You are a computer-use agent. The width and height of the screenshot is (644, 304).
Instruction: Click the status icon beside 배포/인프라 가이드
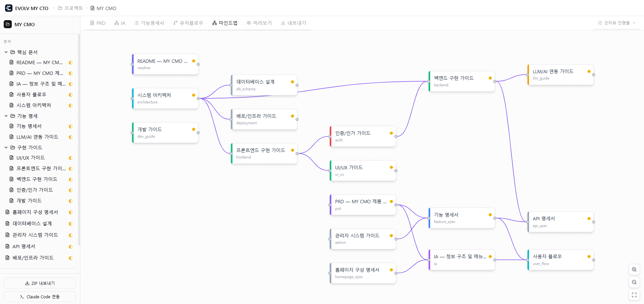71,258
